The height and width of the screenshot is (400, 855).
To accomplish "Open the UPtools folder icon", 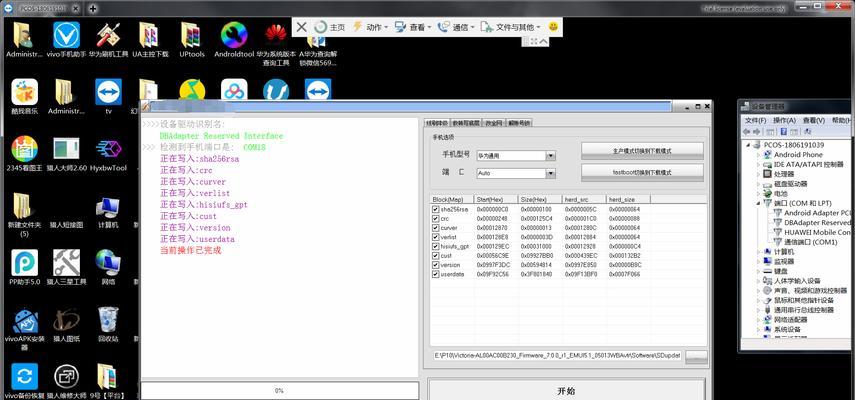I will 192,39.
